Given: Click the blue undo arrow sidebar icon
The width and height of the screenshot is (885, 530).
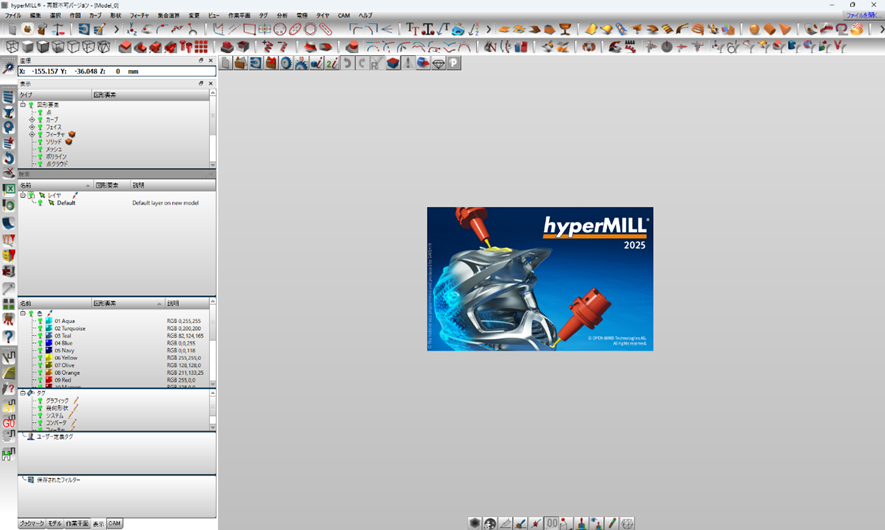Looking at the screenshot, I should 9,158.
